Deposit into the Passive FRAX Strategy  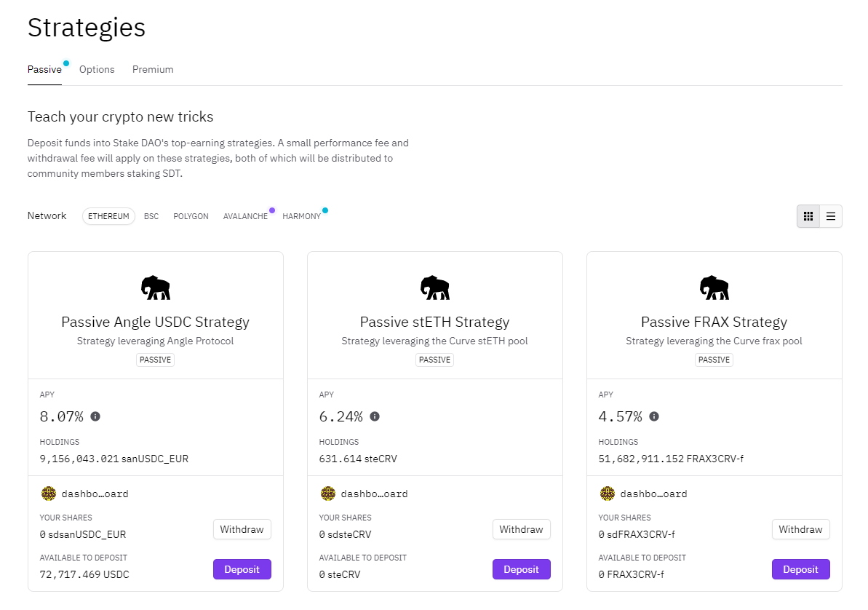[x=800, y=569]
